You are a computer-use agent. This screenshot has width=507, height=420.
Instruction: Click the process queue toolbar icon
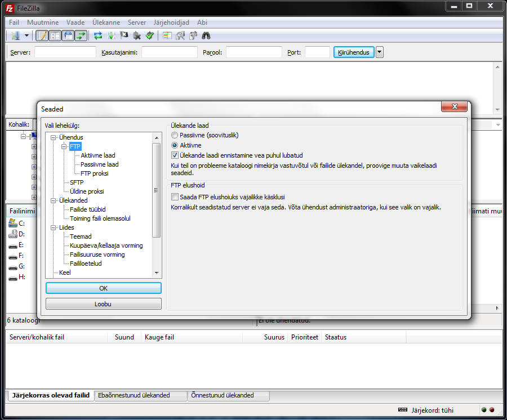coord(111,35)
